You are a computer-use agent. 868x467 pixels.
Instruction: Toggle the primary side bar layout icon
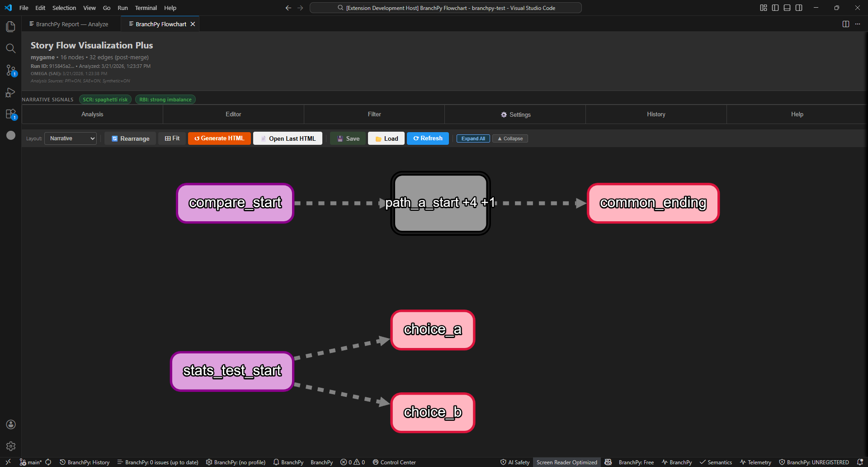[775, 8]
